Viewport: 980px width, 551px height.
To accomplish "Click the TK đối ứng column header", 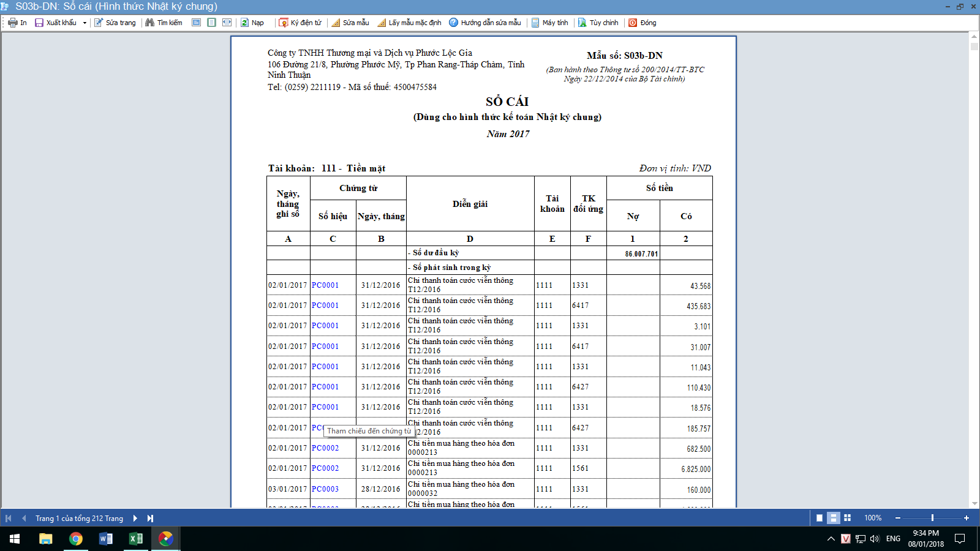I will [588, 203].
